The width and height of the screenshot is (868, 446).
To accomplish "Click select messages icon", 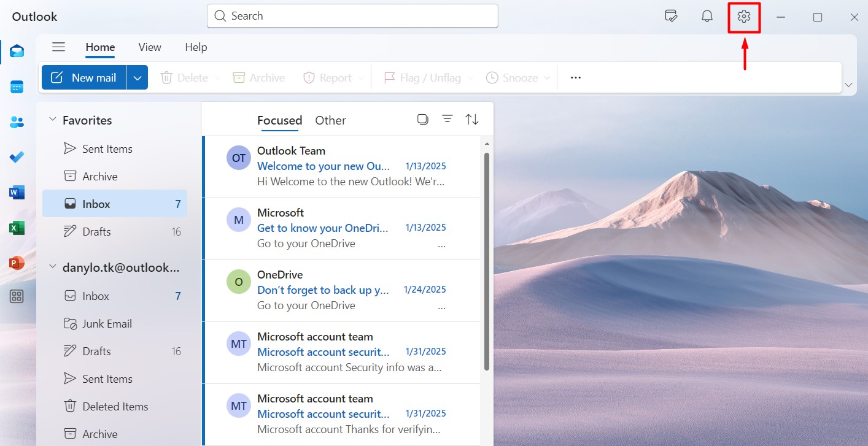I will tap(423, 120).
